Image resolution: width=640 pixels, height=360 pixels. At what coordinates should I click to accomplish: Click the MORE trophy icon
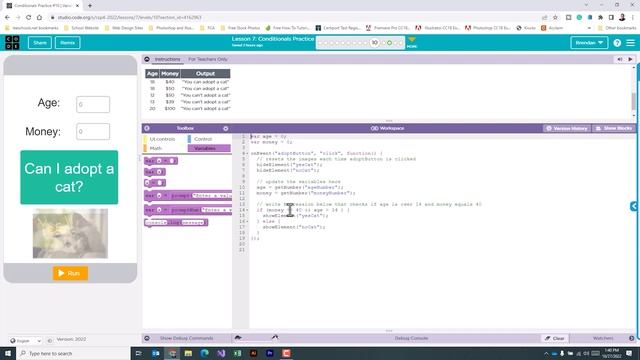tap(412, 42)
